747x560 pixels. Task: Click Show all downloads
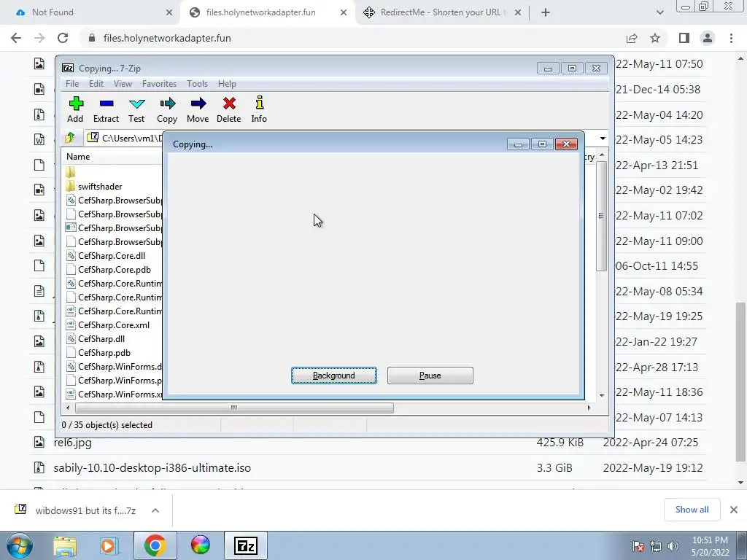click(x=692, y=510)
